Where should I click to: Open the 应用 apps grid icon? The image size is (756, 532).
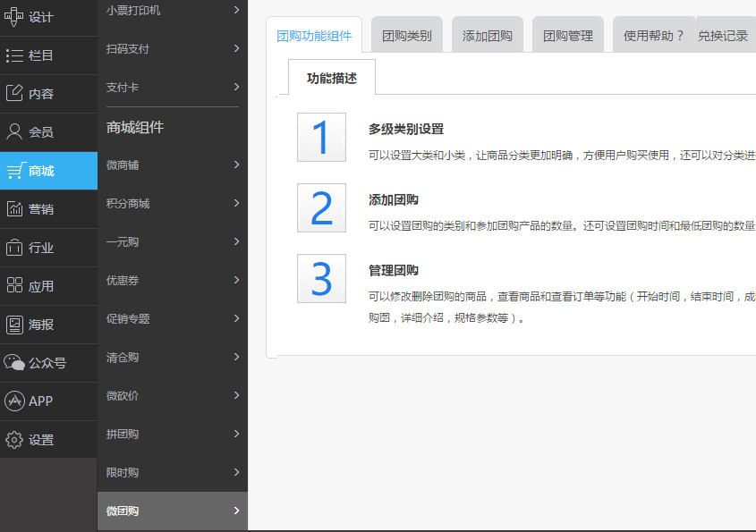click(15, 286)
